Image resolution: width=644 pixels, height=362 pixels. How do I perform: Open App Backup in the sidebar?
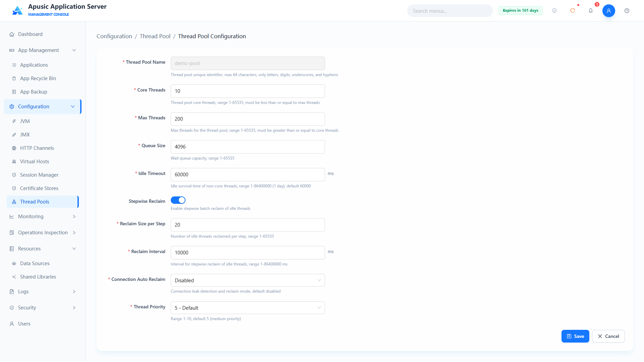(x=43, y=92)
